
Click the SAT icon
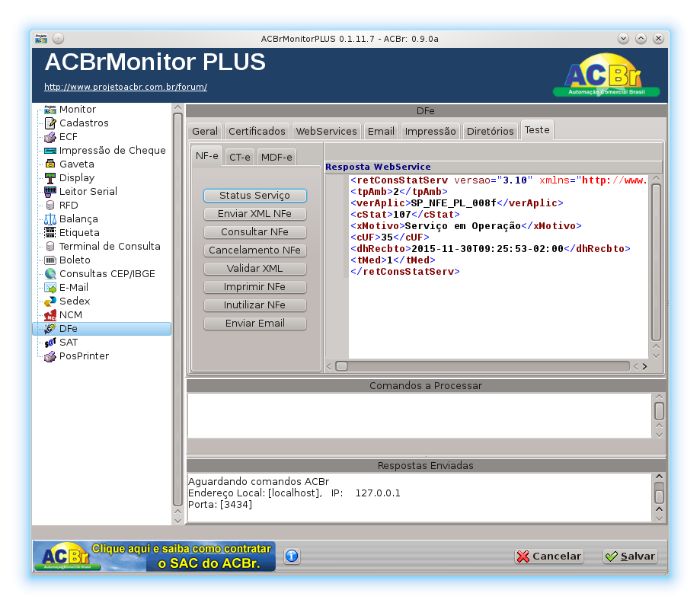coord(50,343)
